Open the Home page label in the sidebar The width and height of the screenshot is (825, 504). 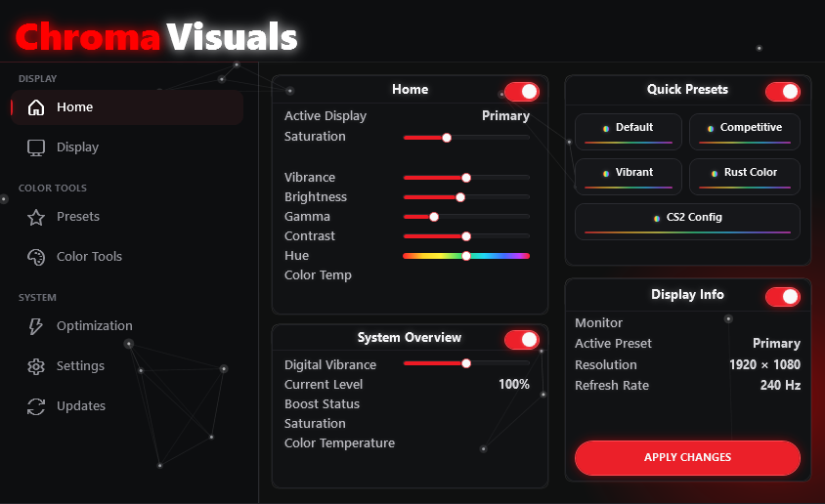coord(74,107)
